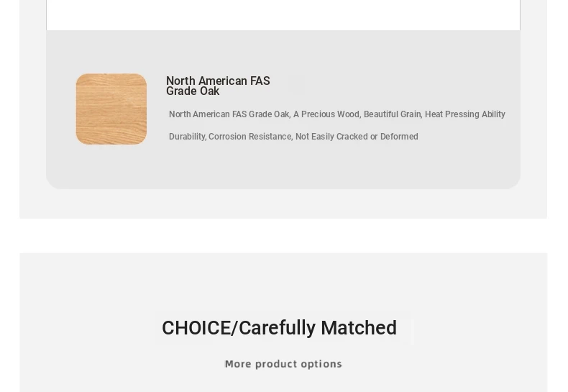The width and height of the screenshot is (568, 392).
Task: Click the "A Precious Wood" phrase
Action: click(x=326, y=114)
